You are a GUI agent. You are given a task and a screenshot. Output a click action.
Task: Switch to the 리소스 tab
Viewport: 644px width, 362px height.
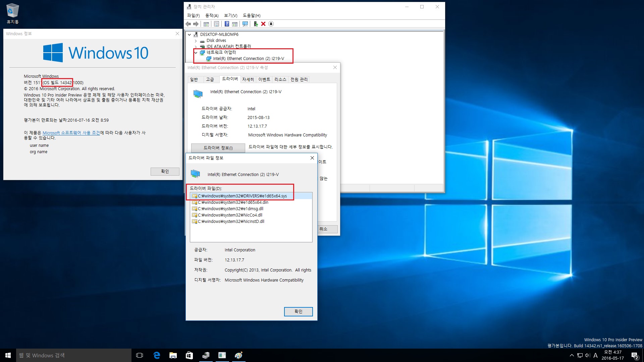tap(280, 79)
